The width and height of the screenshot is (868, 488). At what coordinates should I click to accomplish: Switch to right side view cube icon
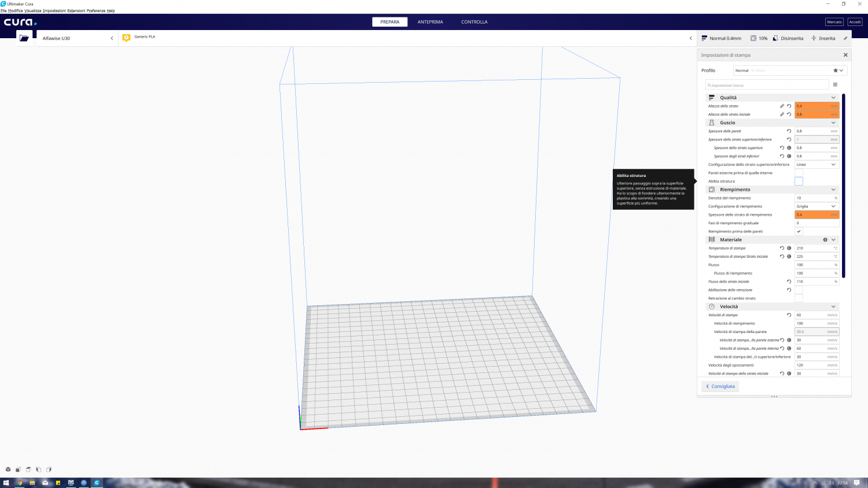(49, 469)
